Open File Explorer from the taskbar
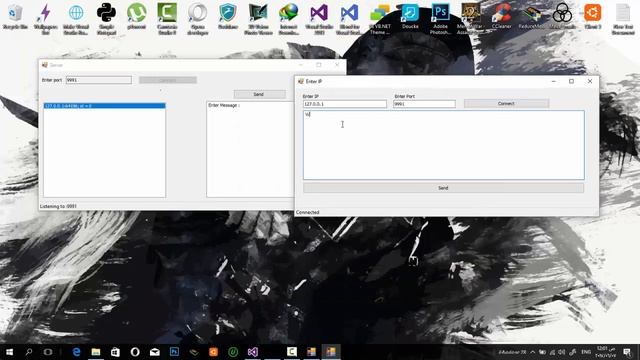Viewport: 640px width, 360px height. [x=96, y=352]
